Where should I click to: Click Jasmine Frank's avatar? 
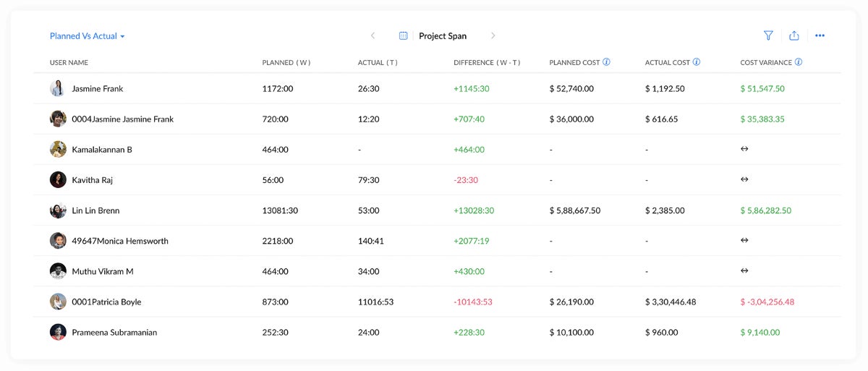(x=58, y=88)
